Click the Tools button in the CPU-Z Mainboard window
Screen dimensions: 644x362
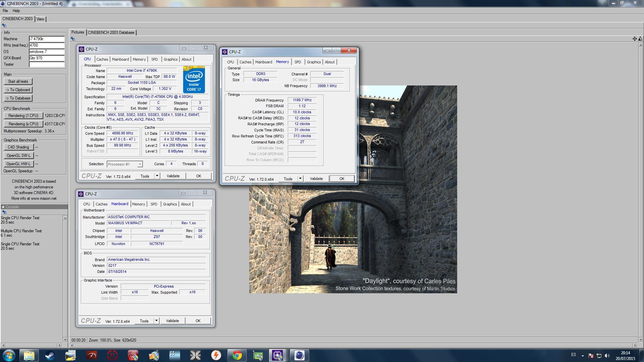pos(144,321)
